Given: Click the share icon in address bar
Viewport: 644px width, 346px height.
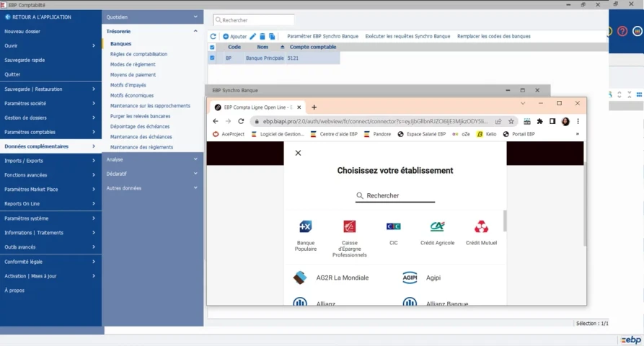Looking at the screenshot, I should coord(498,122).
